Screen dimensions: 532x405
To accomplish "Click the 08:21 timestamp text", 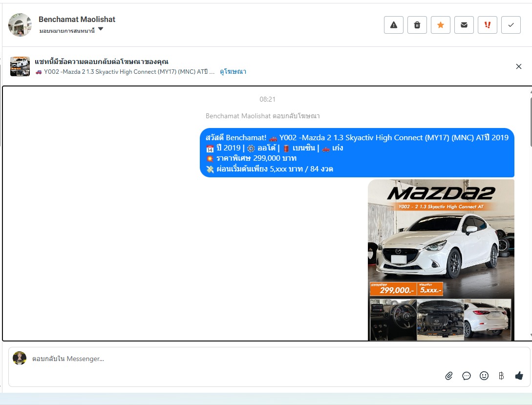I will point(267,99).
